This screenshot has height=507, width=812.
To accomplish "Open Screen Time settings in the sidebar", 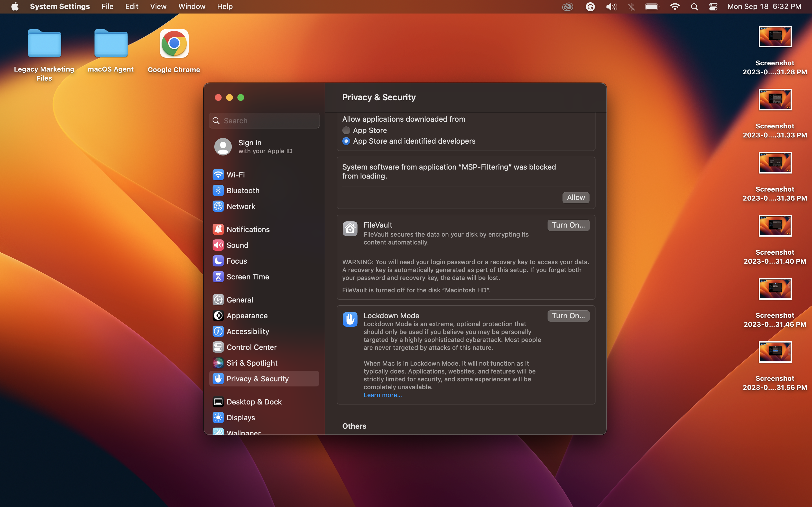I will tap(248, 277).
